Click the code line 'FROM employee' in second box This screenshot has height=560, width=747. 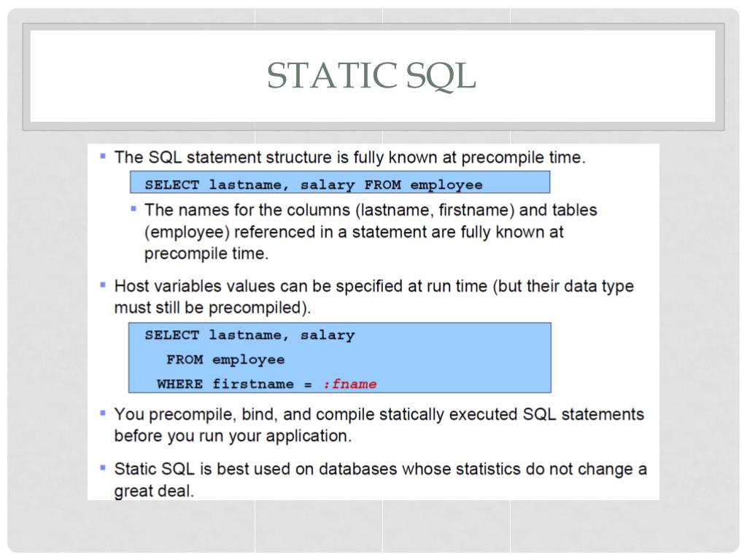[225, 359]
